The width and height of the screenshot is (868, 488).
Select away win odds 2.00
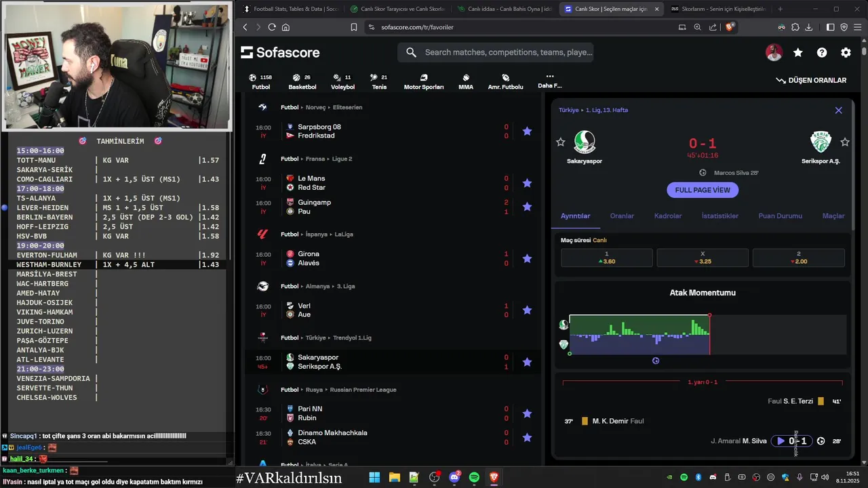pyautogui.click(x=798, y=258)
